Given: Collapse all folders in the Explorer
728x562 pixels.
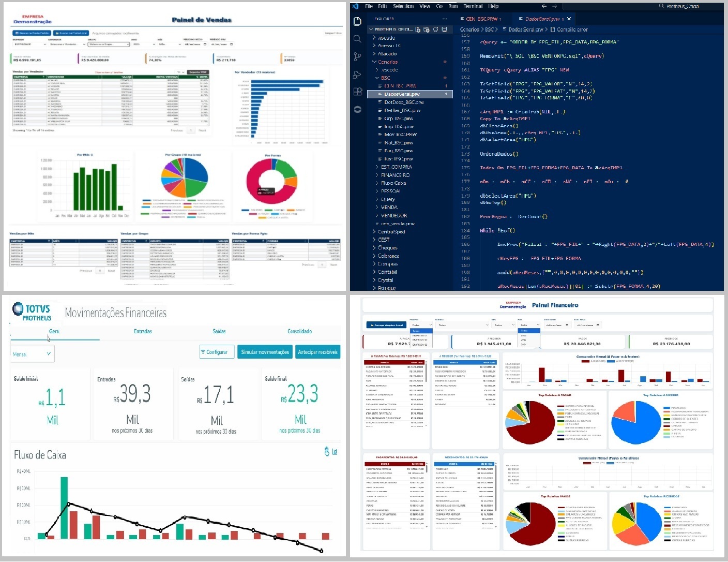Looking at the screenshot, I should coord(444,29).
